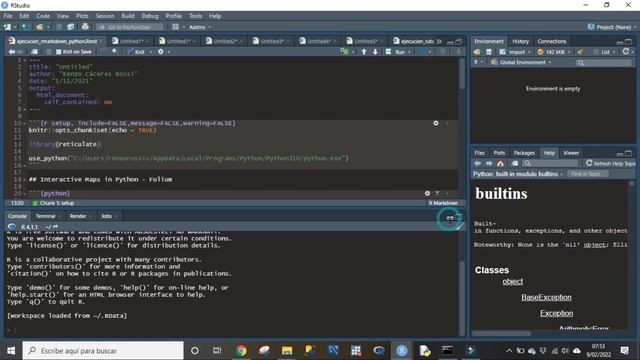Expand the Addins dropdown
This screenshot has height=360, width=640.
click(x=200, y=27)
